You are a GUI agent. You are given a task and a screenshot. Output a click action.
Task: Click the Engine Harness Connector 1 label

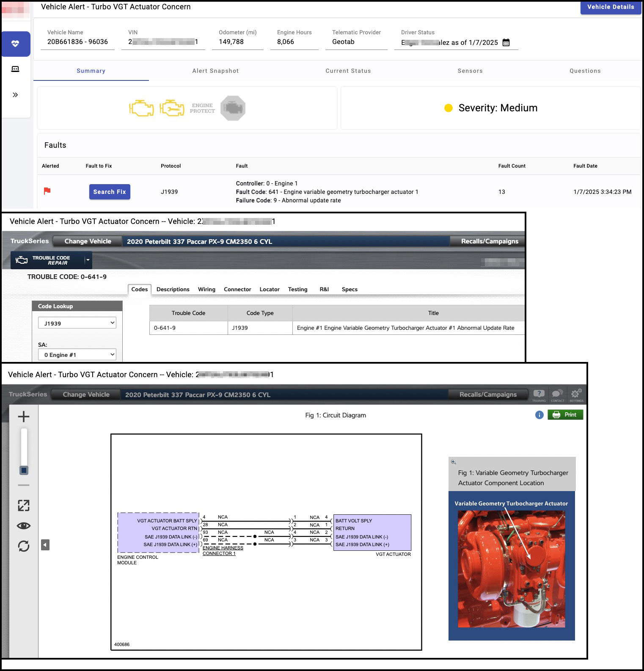[223, 551]
